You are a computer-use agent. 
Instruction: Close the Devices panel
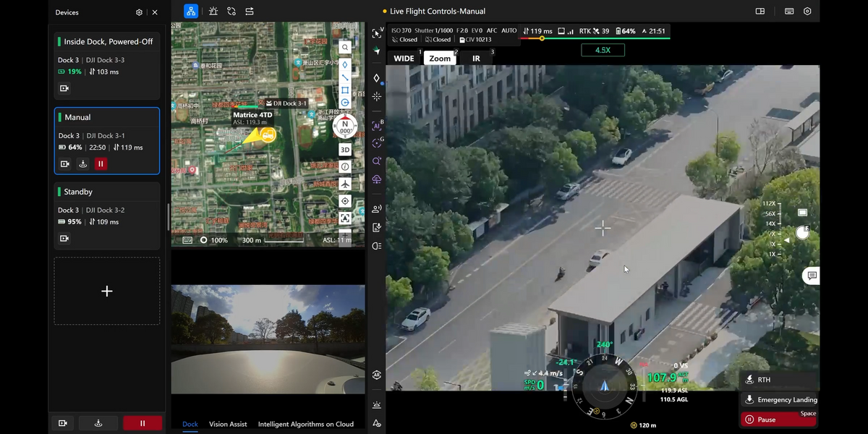(x=155, y=12)
